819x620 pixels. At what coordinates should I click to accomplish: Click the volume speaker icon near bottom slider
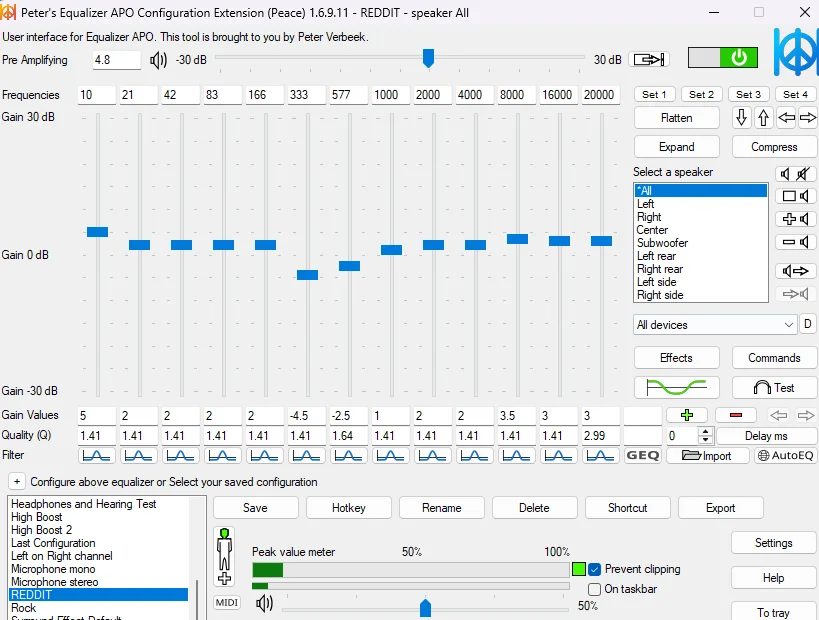pyautogui.click(x=264, y=604)
